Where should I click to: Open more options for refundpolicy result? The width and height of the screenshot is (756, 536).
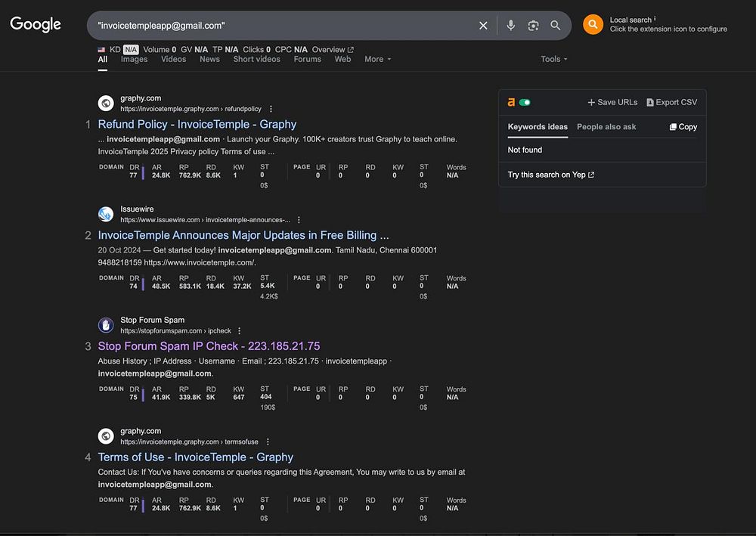pos(271,109)
